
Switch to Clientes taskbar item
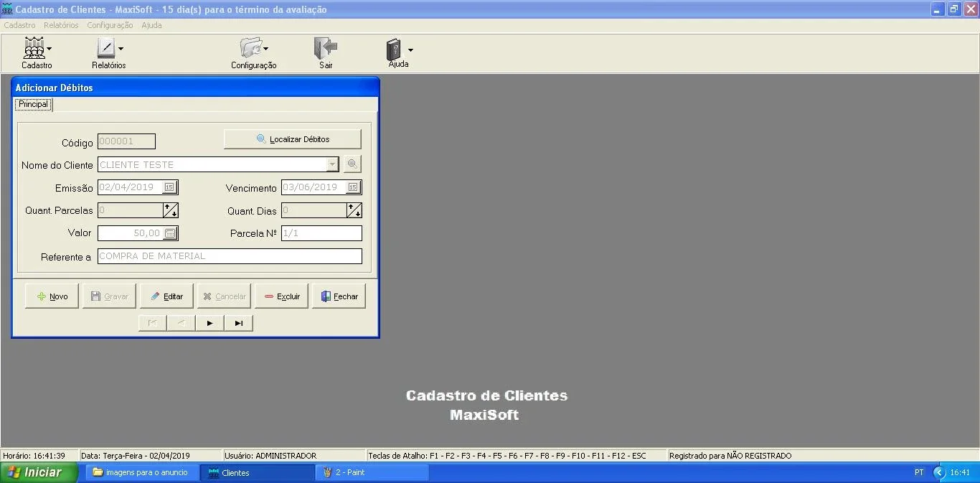(258, 472)
